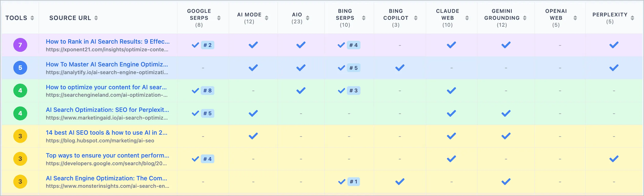Toggle the AI Mode checkmark in the xponent21 row
The width and height of the screenshot is (644, 196).
253,45
